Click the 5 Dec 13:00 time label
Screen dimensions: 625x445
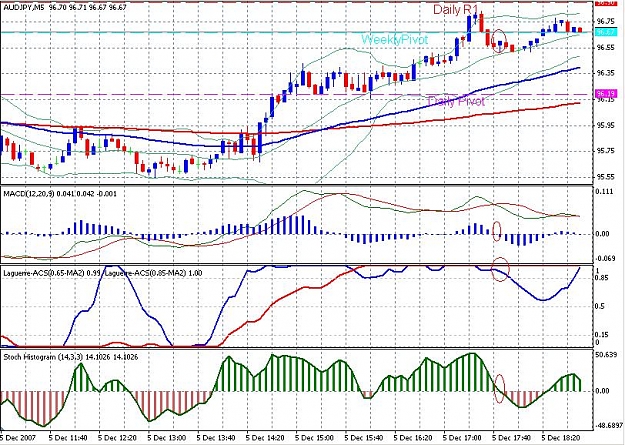(x=167, y=438)
